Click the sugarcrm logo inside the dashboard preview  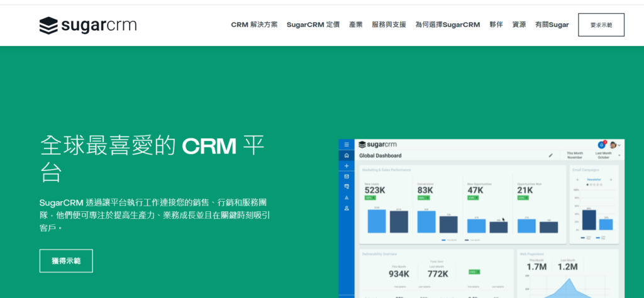[x=378, y=145]
